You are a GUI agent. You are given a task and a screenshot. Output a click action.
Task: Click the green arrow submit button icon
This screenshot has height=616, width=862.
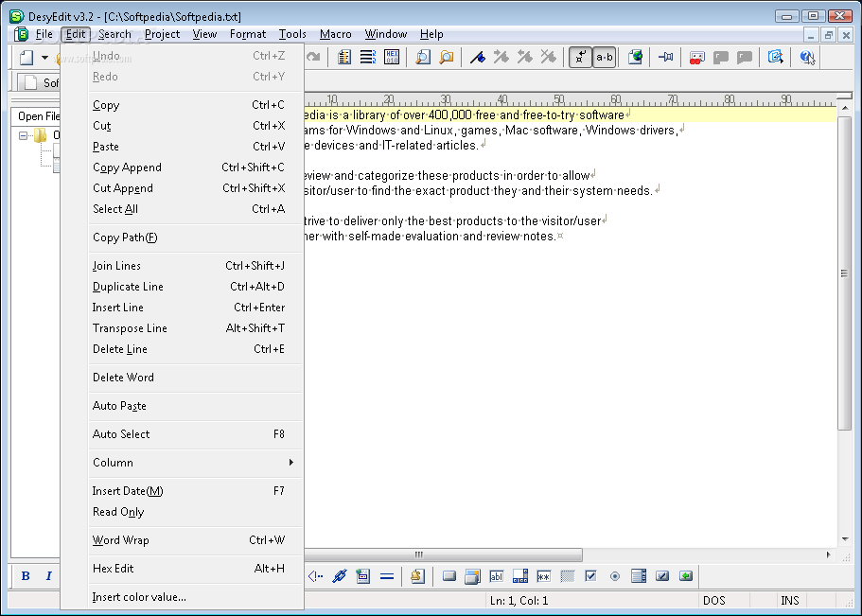(x=686, y=576)
